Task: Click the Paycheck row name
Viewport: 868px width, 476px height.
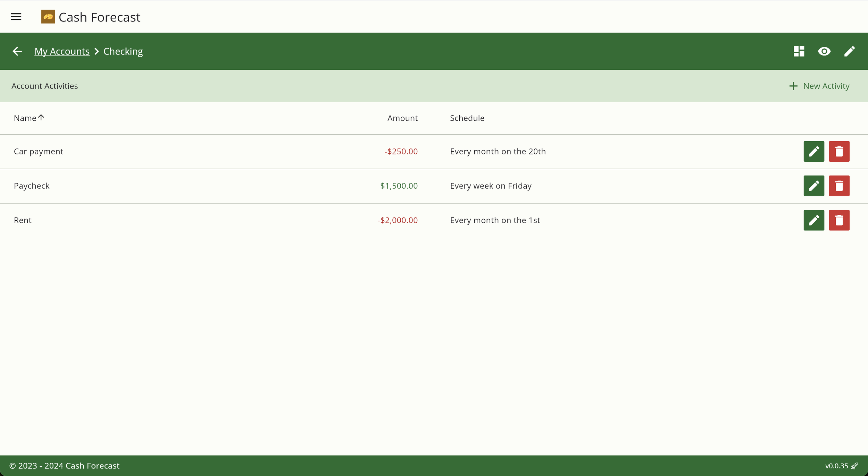Action: pyautogui.click(x=32, y=186)
